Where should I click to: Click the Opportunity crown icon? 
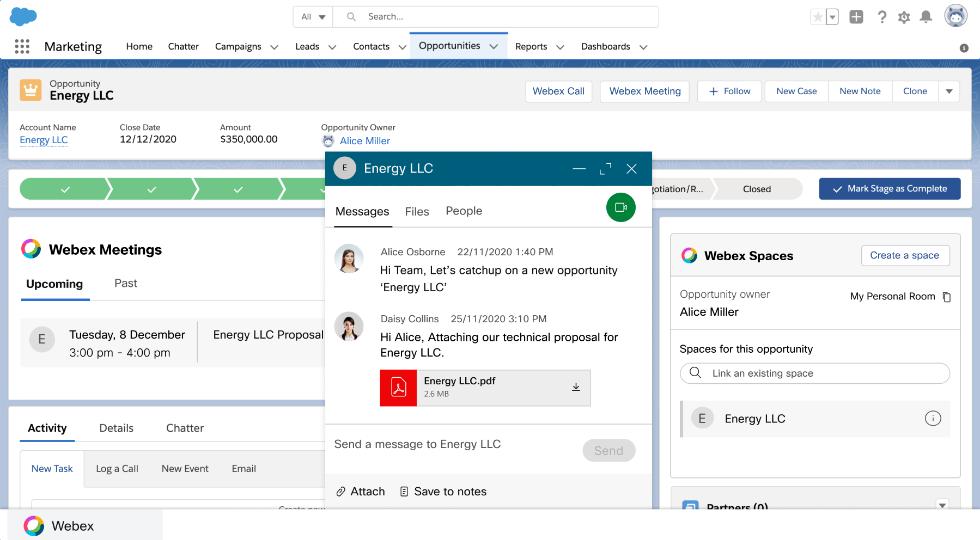(31, 90)
